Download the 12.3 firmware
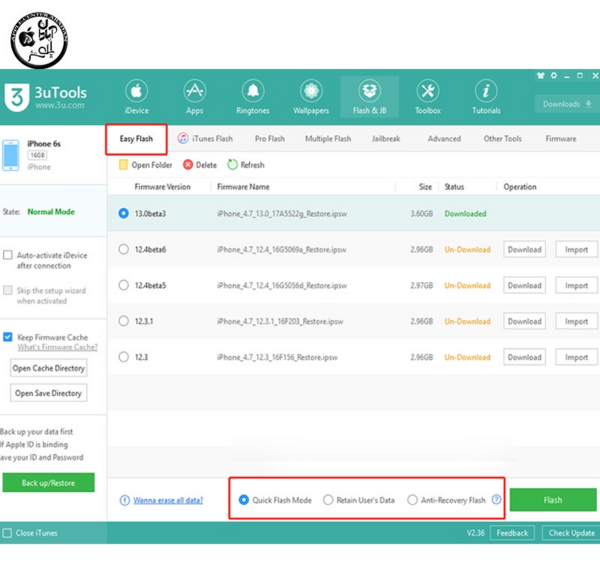Viewport: 600px width, 574px height. tap(525, 357)
